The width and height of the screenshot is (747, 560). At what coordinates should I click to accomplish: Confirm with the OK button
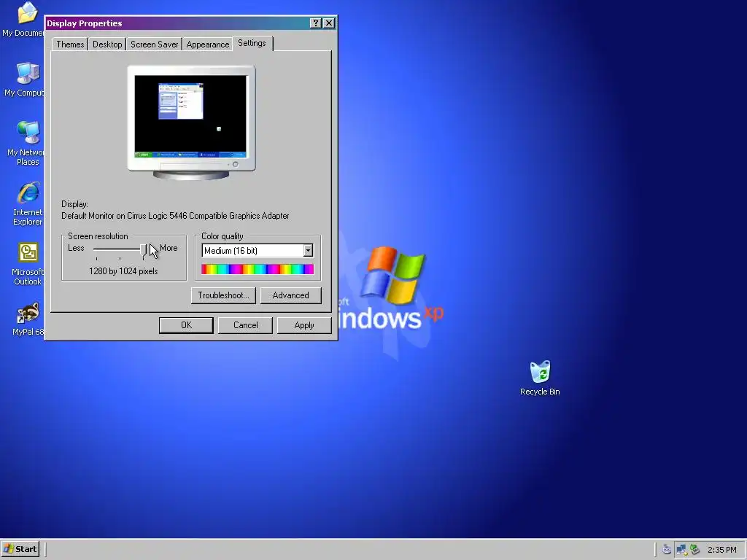tap(186, 325)
